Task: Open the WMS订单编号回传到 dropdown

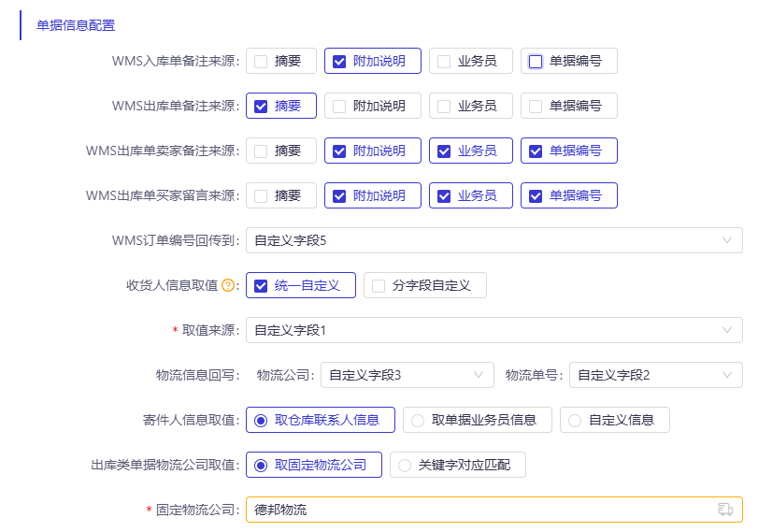Action: pos(494,240)
